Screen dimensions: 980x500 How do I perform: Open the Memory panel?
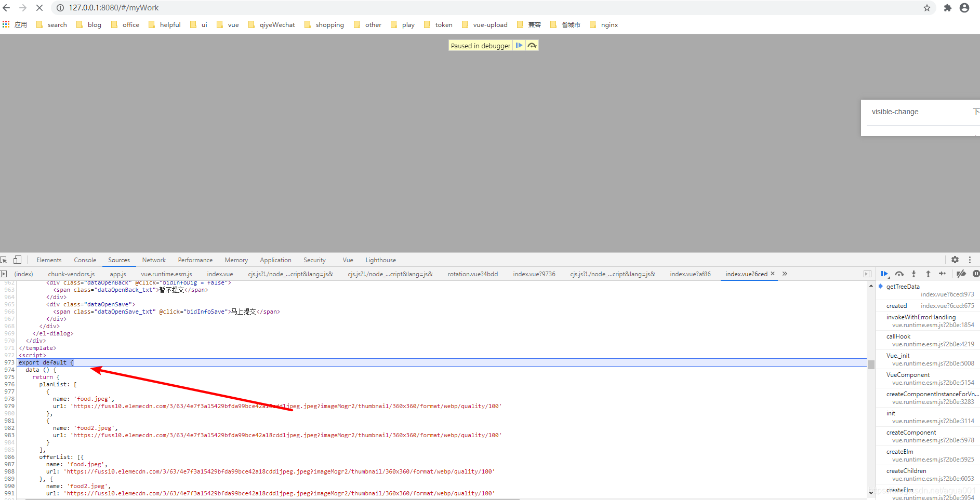click(236, 260)
